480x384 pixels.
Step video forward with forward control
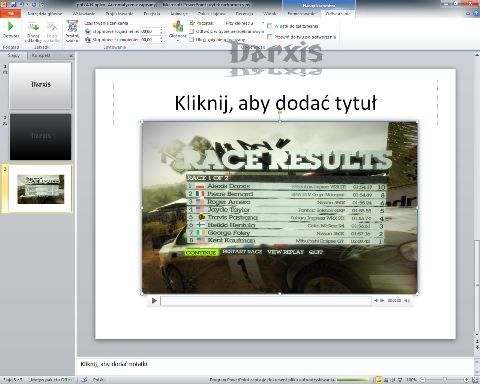382,301
